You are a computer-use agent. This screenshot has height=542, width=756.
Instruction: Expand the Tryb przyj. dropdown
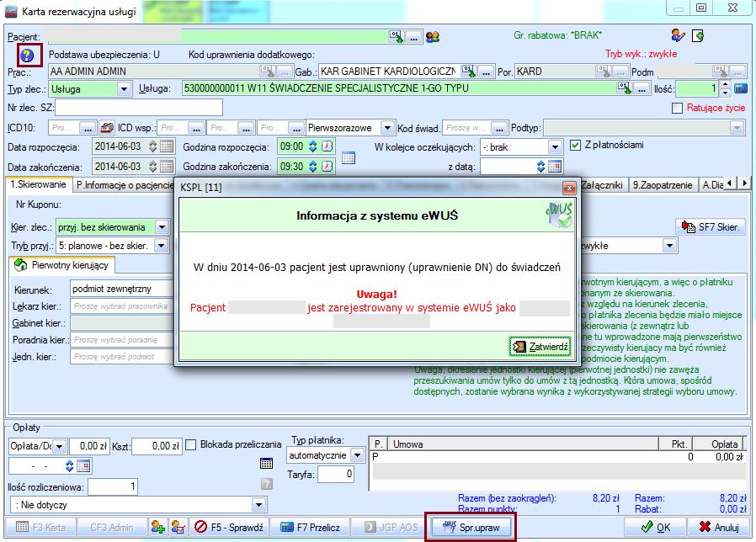(x=161, y=246)
